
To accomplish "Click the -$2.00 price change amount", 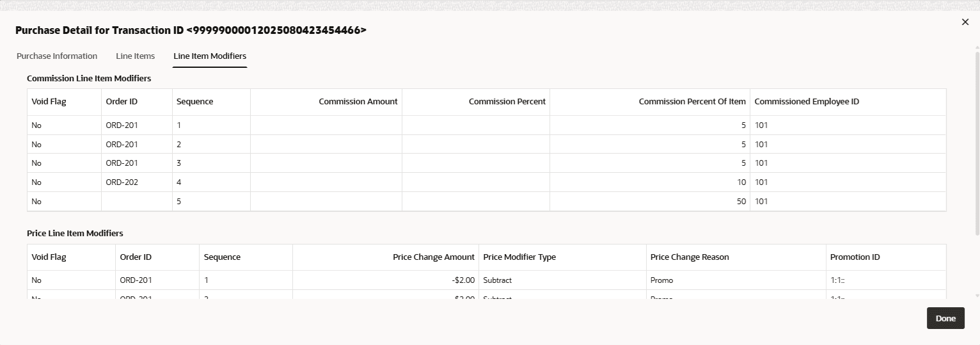I will [463, 280].
